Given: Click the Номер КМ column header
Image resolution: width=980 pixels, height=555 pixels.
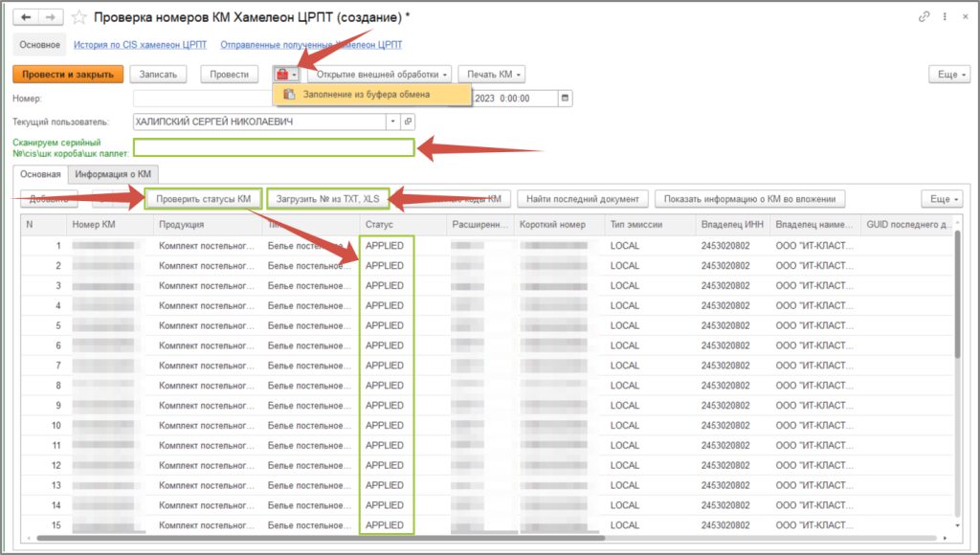Looking at the screenshot, I should coord(109,224).
